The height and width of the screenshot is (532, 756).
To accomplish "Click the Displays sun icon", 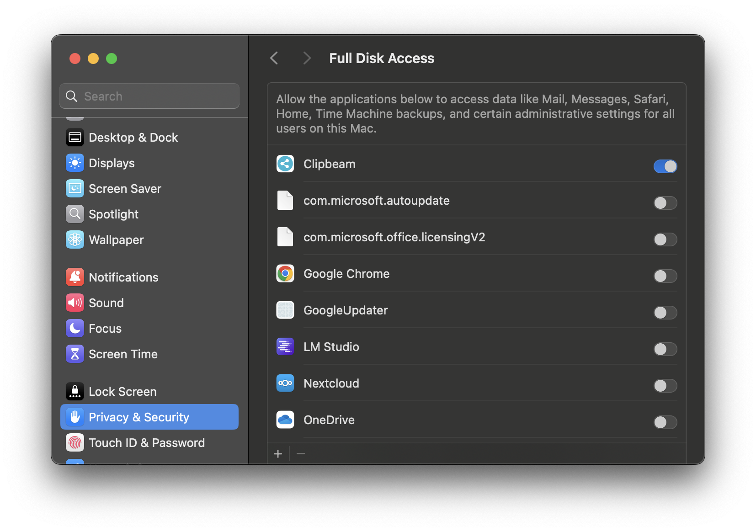I will click(75, 163).
